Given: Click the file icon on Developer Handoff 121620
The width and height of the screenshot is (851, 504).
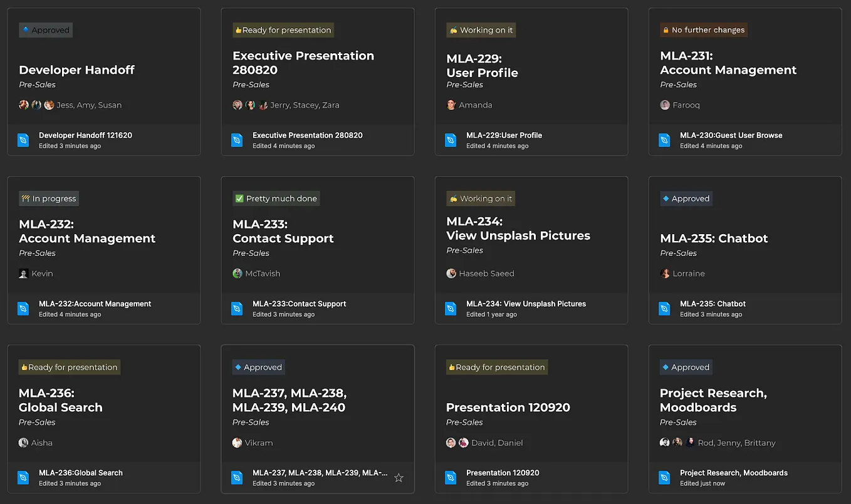Looking at the screenshot, I should coord(23,140).
